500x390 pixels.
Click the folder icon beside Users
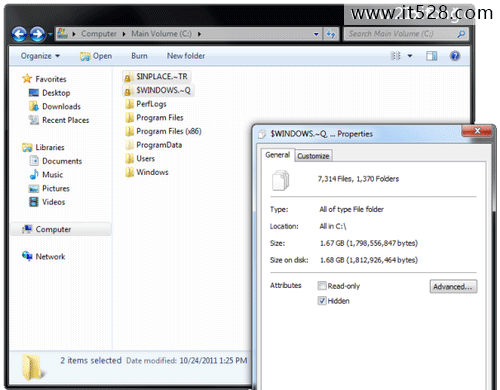[x=130, y=159]
